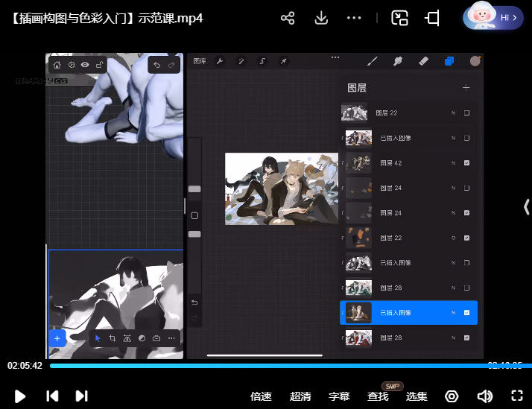Open the 图库 gallery menu
Image resolution: width=532 pixels, height=409 pixels.
click(x=200, y=61)
